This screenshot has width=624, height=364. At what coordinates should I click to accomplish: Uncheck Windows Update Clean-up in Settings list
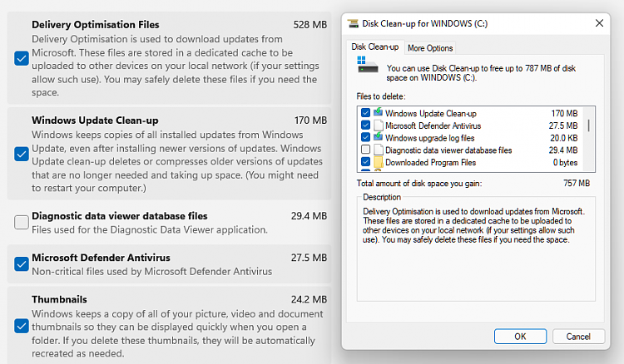tap(22, 155)
